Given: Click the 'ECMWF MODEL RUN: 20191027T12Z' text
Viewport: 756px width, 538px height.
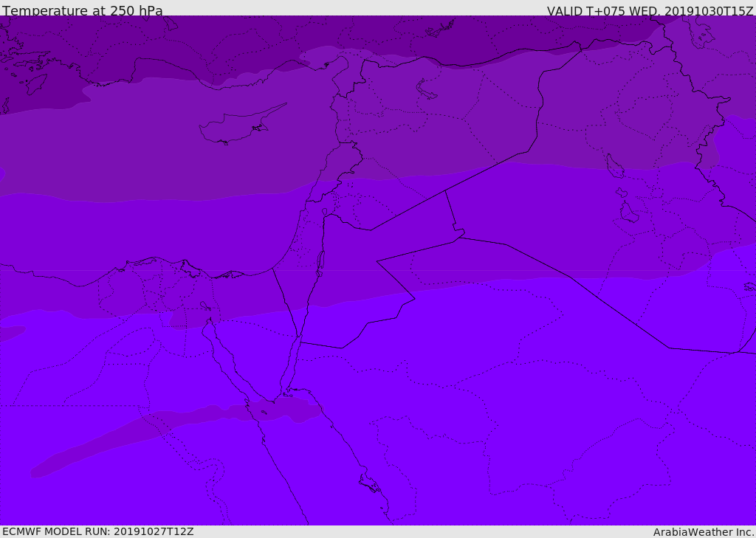Looking at the screenshot, I should pyautogui.click(x=98, y=531).
